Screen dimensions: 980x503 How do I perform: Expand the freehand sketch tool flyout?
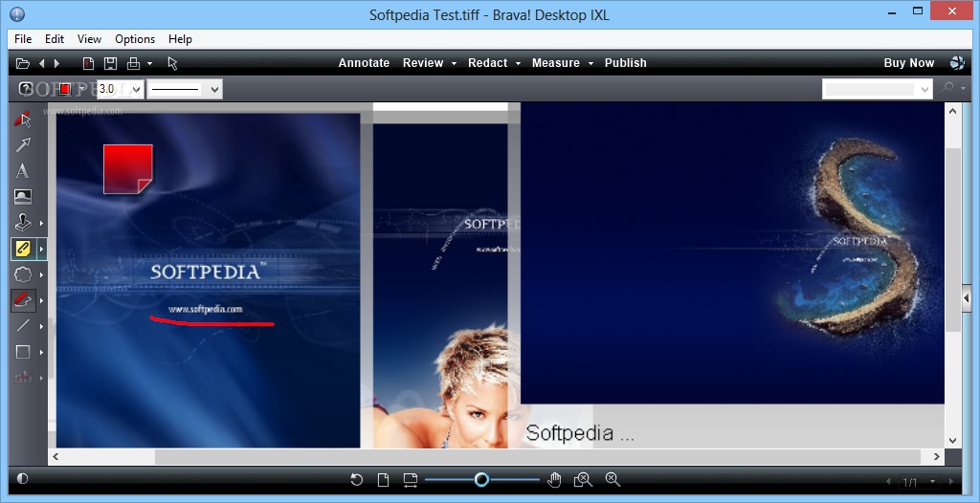42,300
